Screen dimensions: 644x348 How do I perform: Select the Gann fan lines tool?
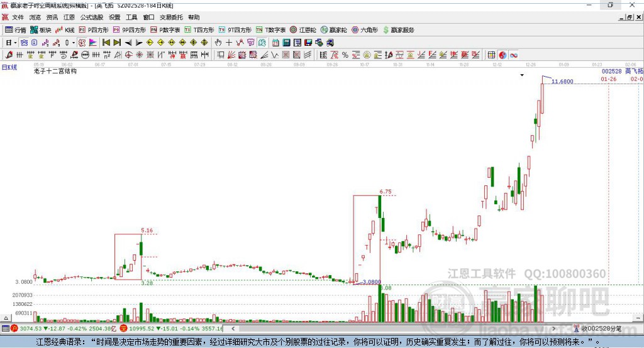coord(231,55)
